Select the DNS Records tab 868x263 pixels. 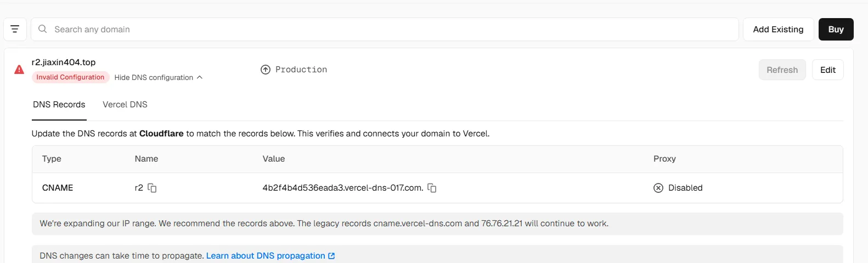[x=59, y=105]
